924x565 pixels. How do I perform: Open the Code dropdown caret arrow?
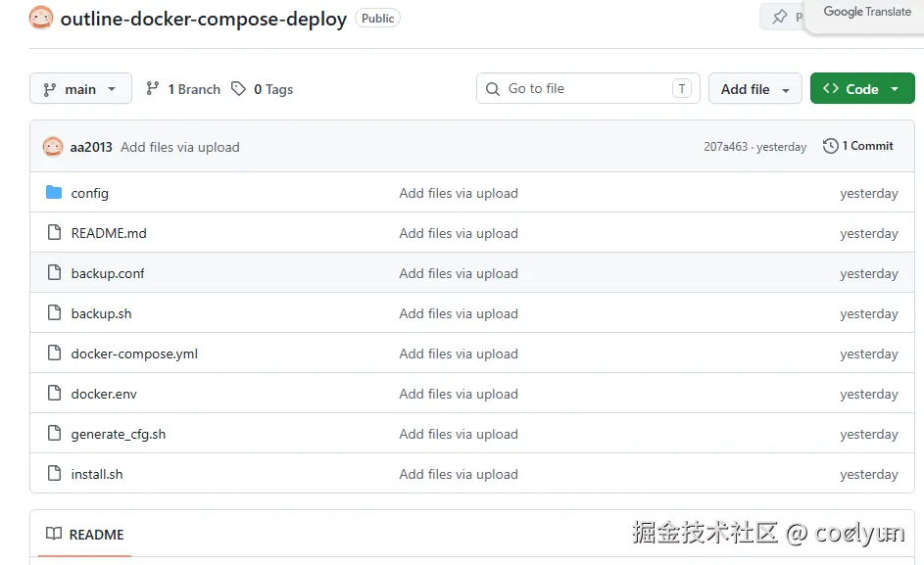click(895, 89)
